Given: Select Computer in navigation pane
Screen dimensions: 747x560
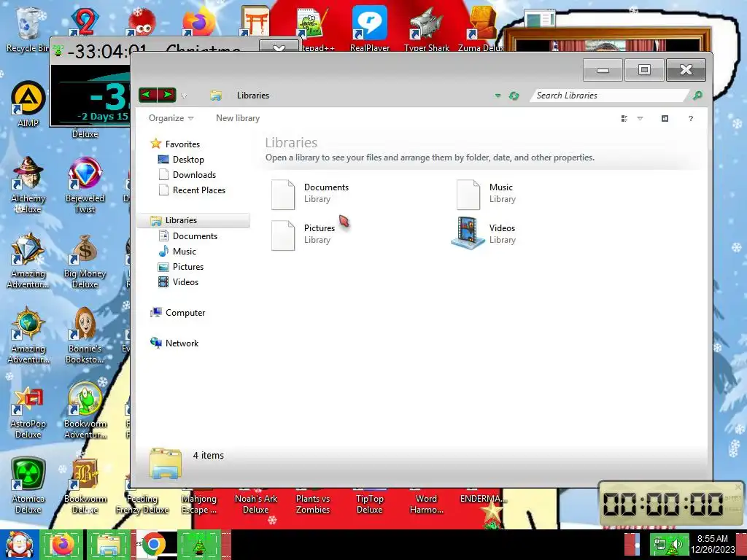Looking at the screenshot, I should tap(178, 312).
